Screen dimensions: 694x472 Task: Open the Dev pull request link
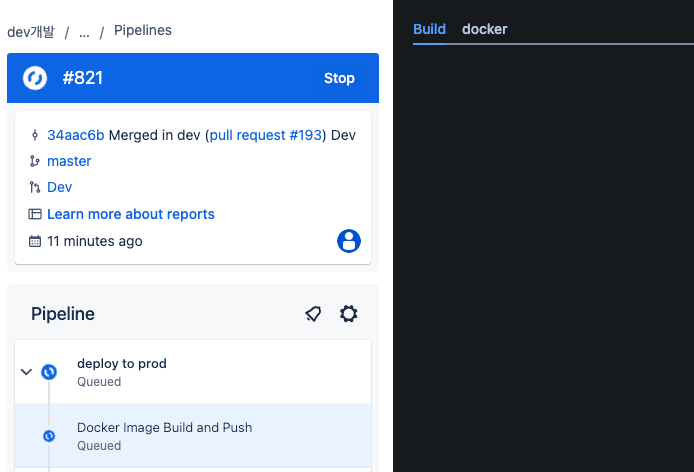59,187
